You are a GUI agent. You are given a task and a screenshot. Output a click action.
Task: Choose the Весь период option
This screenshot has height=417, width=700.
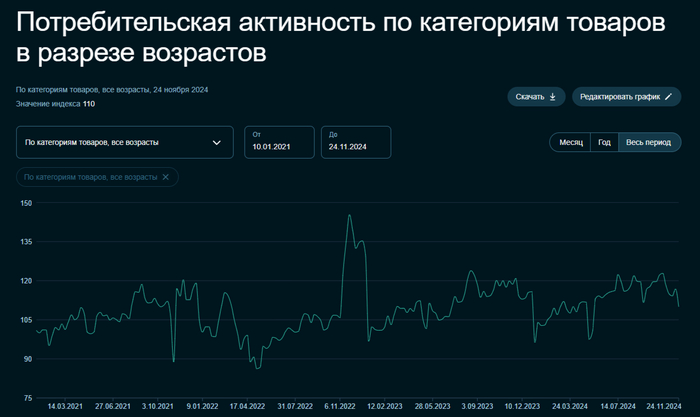[648, 142]
